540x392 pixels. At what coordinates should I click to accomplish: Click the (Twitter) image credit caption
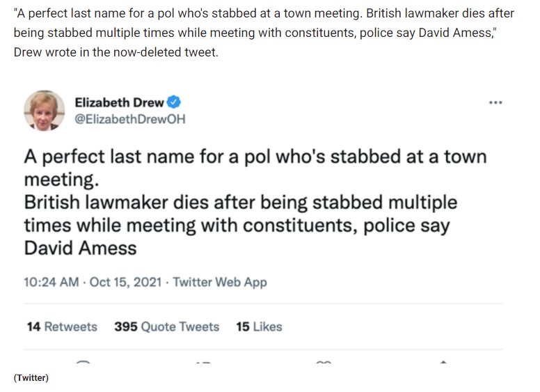click(31, 378)
